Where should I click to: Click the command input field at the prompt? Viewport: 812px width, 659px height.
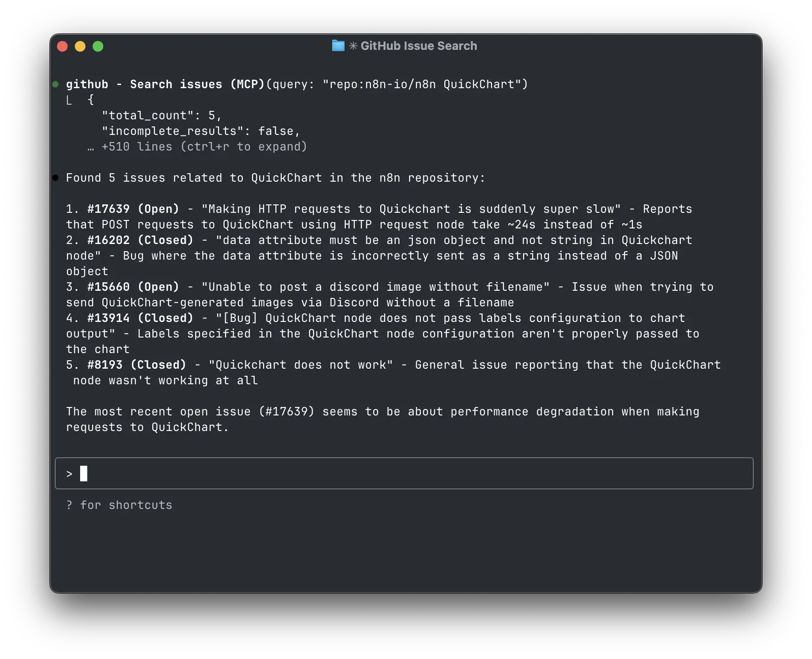point(401,473)
